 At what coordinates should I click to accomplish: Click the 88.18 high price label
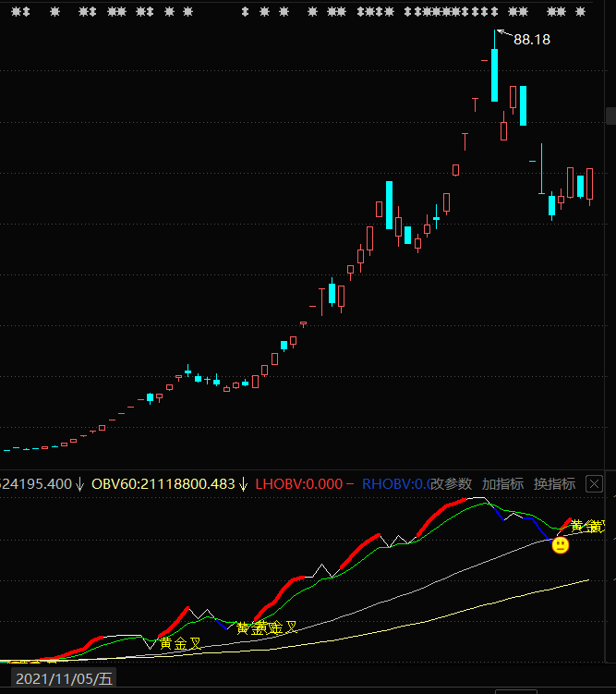532,40
